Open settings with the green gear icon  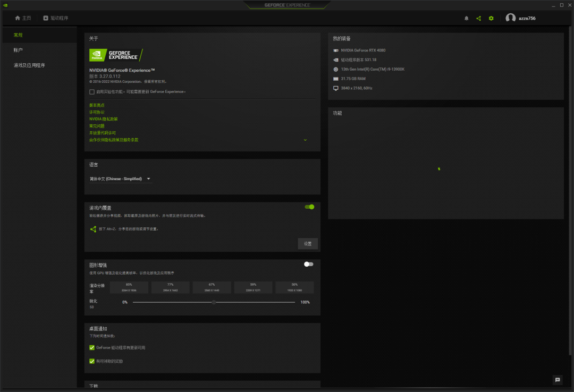491,18
